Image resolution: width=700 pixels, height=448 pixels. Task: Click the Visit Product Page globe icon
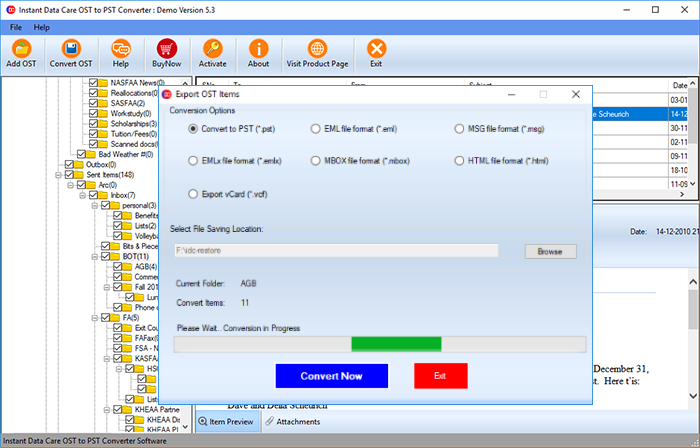tap(317, 48)
